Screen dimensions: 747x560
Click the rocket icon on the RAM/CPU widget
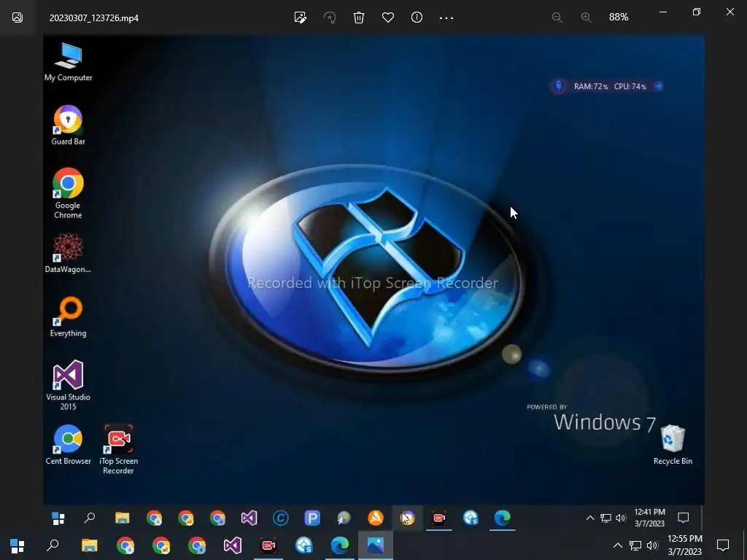(x=558, y=86)
